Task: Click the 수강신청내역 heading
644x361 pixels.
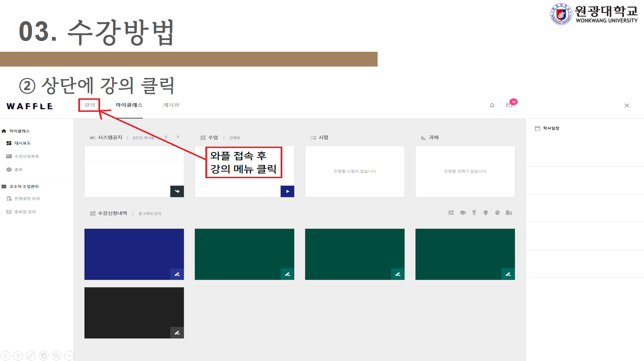Action: pyautogui.click(x=112, y=213)
